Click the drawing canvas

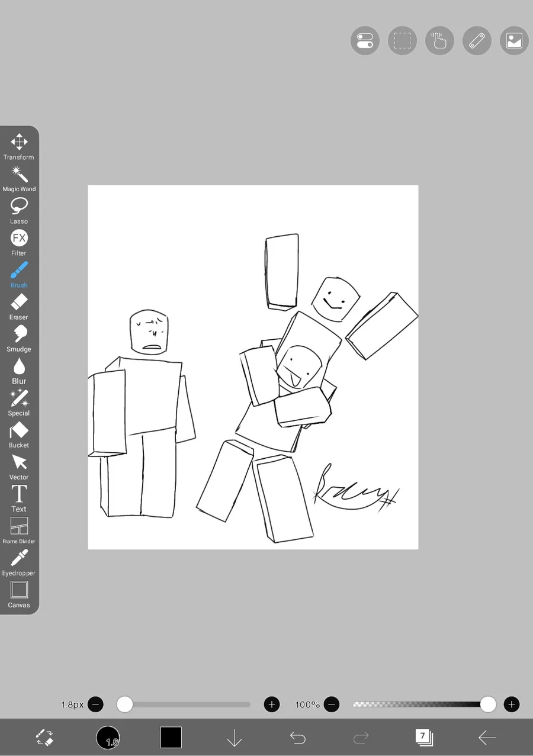253,367
